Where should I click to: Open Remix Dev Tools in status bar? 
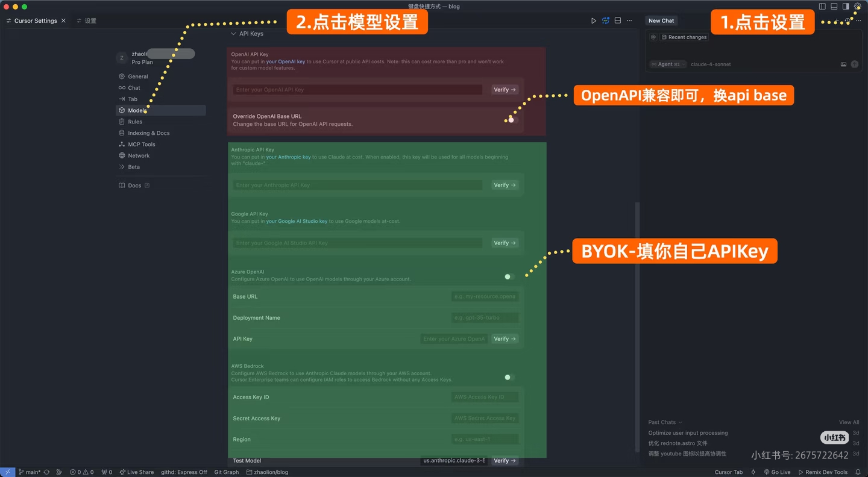coord(823,472)
